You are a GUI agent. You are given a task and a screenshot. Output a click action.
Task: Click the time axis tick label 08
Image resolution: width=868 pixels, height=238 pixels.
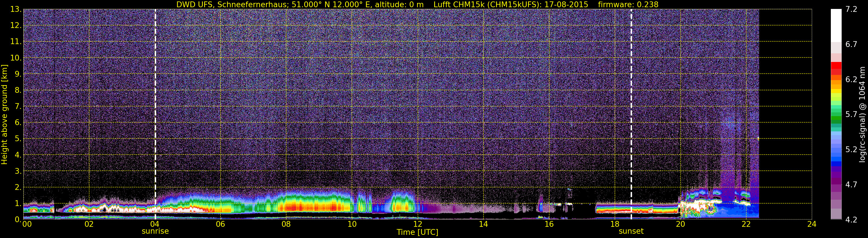tap(286, 224)
